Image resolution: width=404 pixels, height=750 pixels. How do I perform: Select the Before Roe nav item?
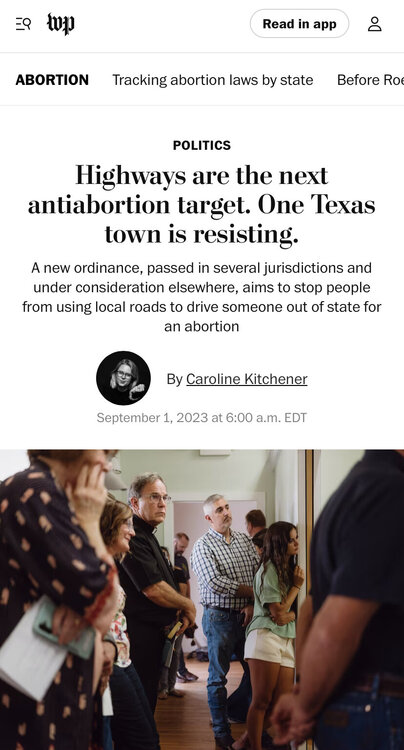[370, 79]
